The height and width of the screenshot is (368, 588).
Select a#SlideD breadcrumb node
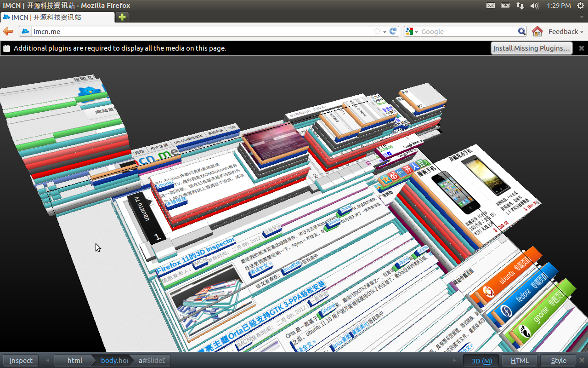point(152,361)
